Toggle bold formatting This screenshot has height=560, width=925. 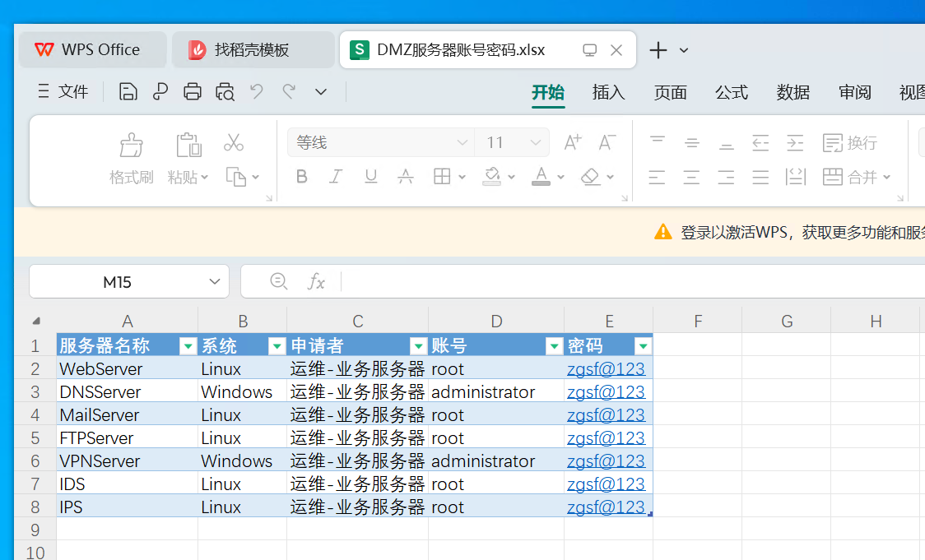coord(302,176)
